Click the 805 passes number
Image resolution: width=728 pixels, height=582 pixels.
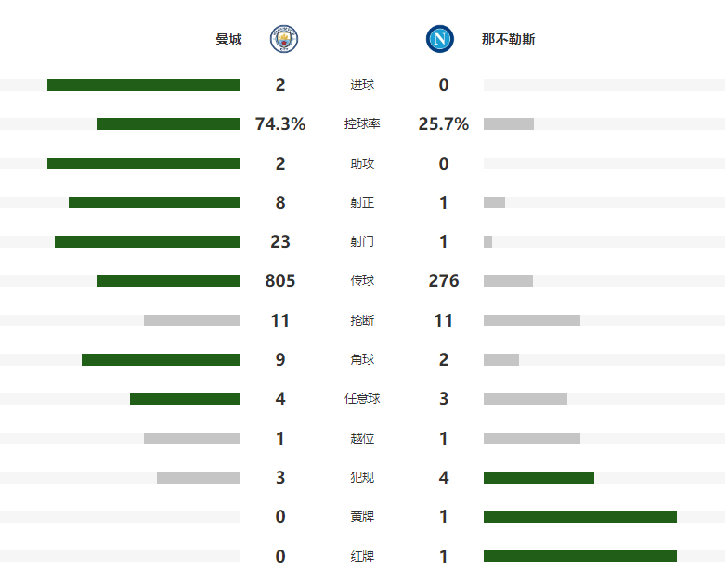280,281
